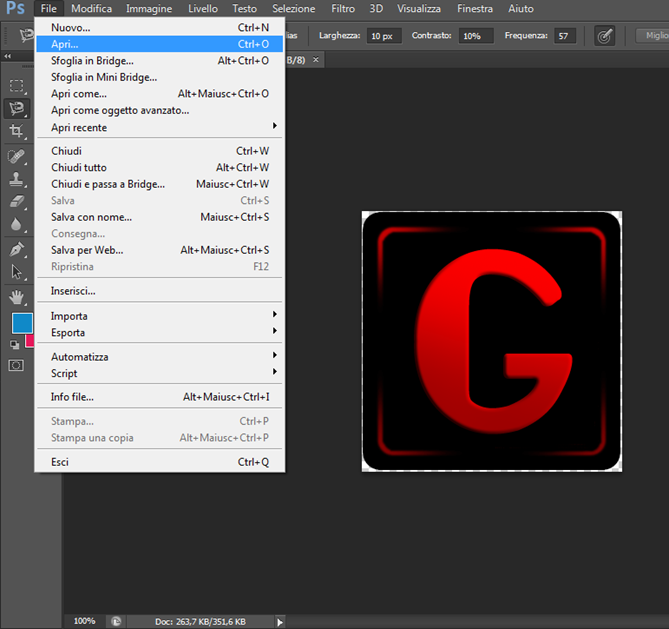Click the Doc: 263,7 KB/351,6 KB status text
This screenshot has height=629, width=669.
click(200, 622)
